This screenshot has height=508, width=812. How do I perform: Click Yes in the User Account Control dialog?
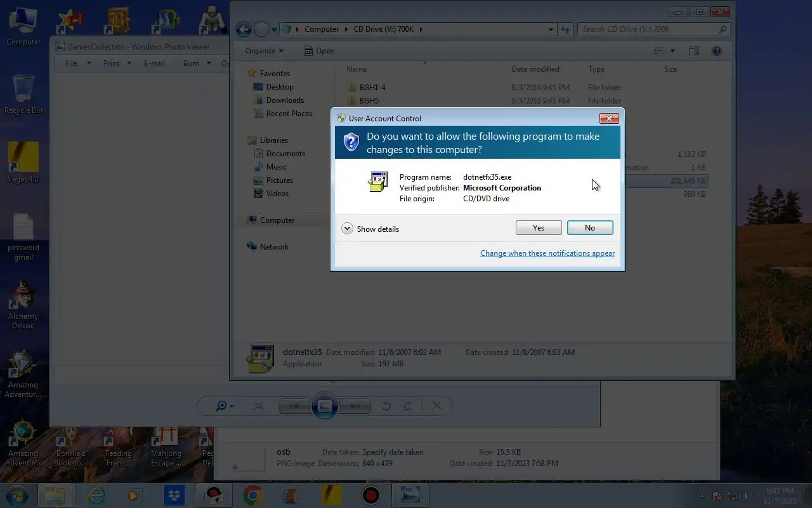click(x=539, y=228)
